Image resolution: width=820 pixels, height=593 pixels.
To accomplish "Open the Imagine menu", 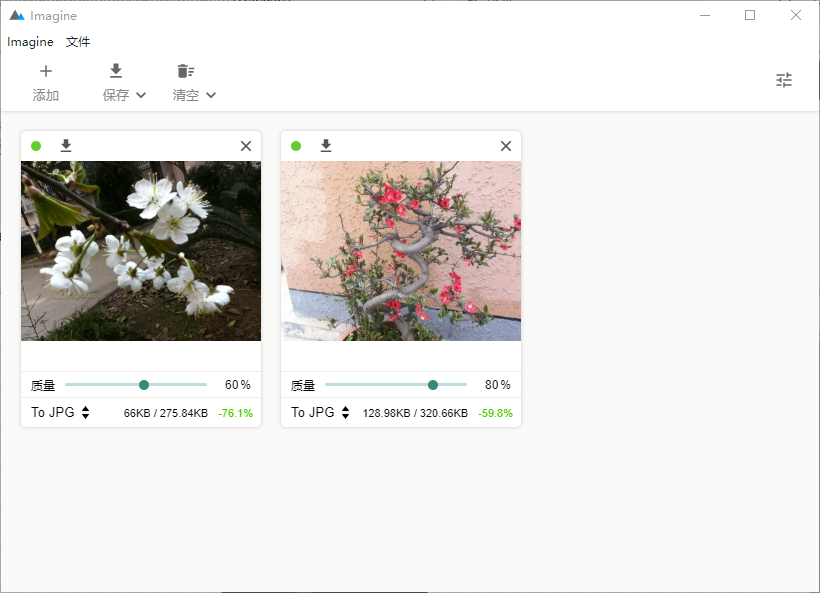I will click(x=30, y=42).
